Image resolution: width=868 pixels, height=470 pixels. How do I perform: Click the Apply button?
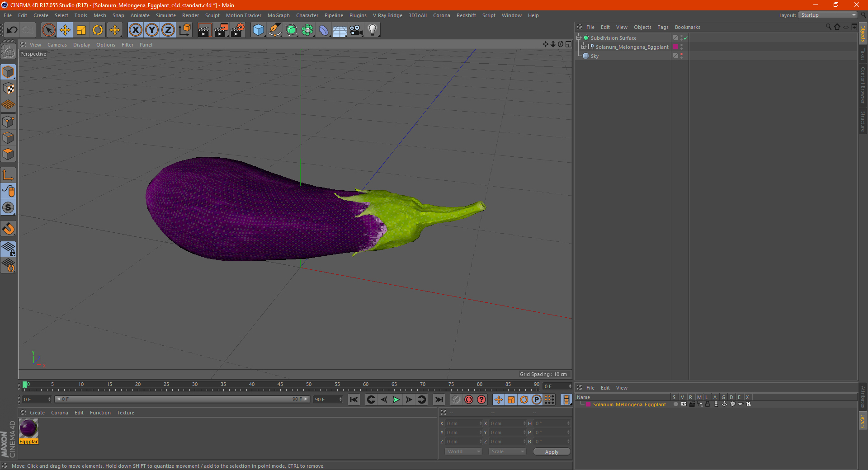click(552, 452)
